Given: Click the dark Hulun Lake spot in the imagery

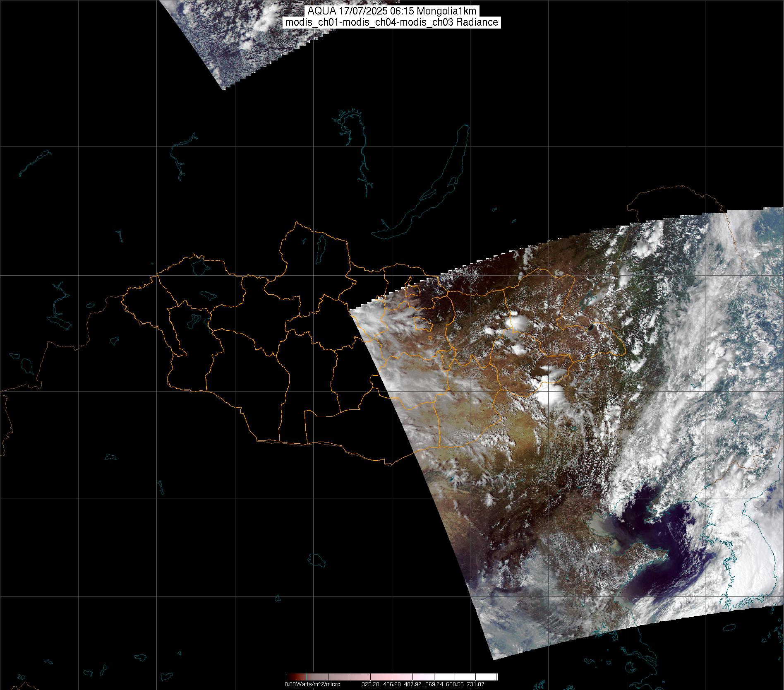Looking at the screenshot, I should [591, 328].
